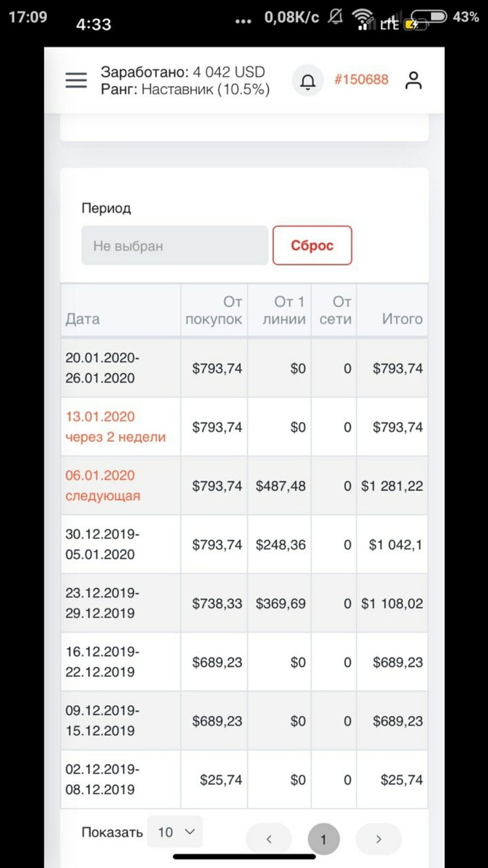Viewport: 488px width, 868px height.
Task: Open the hamburger menu
Action: point(76,80)
